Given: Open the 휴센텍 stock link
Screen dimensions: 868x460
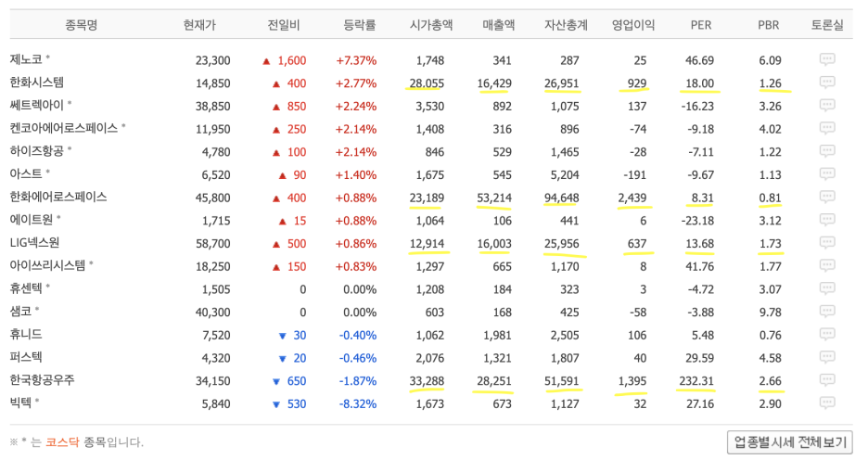Looking at the screenshot, I should (26, 288).
